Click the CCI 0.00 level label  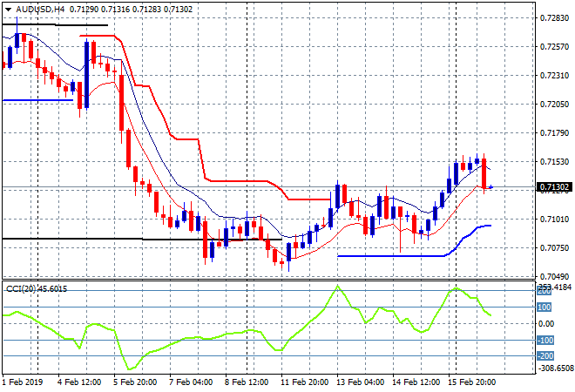(x=547, y=324)
